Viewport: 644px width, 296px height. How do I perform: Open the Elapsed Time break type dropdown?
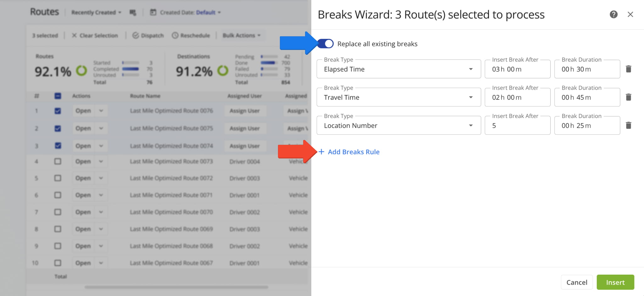[470, 69]
